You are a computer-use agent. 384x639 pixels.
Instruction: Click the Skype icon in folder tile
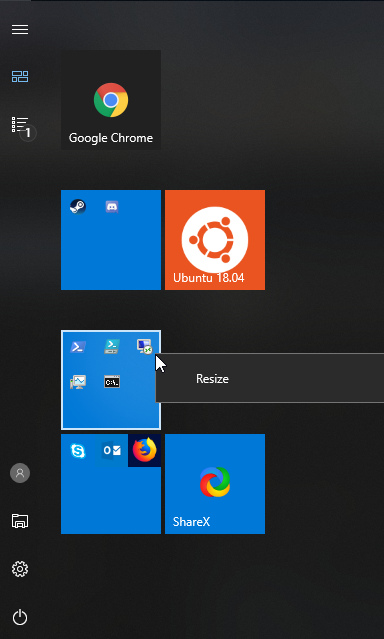click(77, 451)
